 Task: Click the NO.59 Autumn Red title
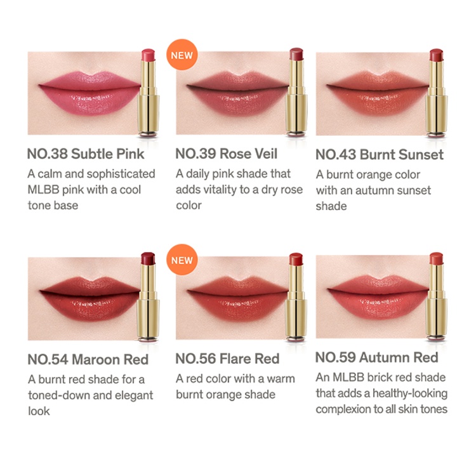[x=377, y=357]
